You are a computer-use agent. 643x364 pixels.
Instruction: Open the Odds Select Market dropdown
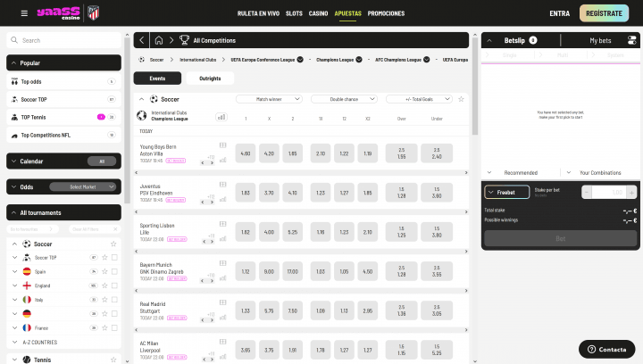pos(83,186)
